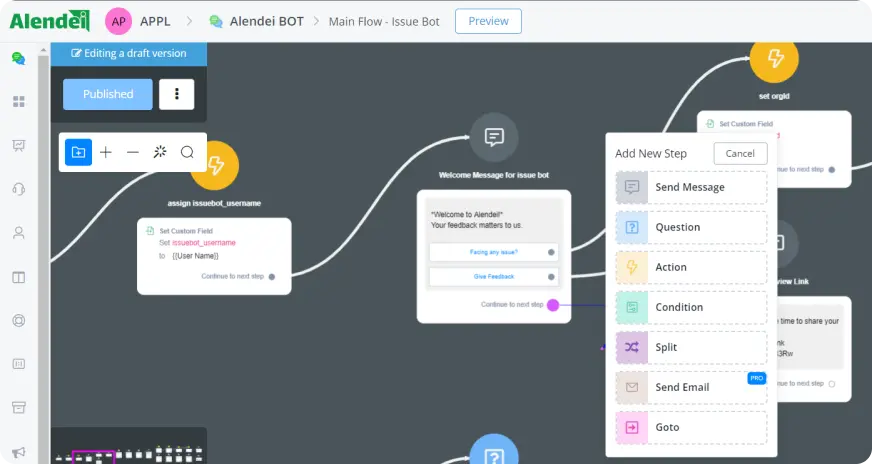Click Facing any issue? reply button
This screenshot has height=464, width=872.
point(494,252)
